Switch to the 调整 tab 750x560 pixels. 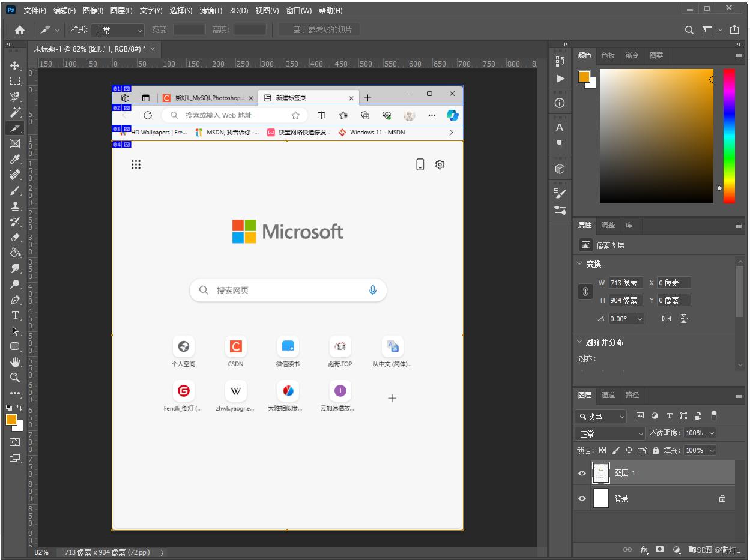[x=608, y=225]
